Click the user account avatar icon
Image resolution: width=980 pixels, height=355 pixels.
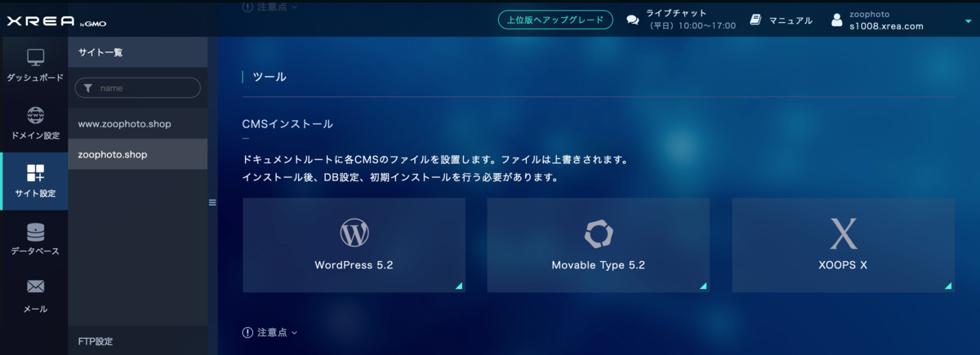coord(836,20)
